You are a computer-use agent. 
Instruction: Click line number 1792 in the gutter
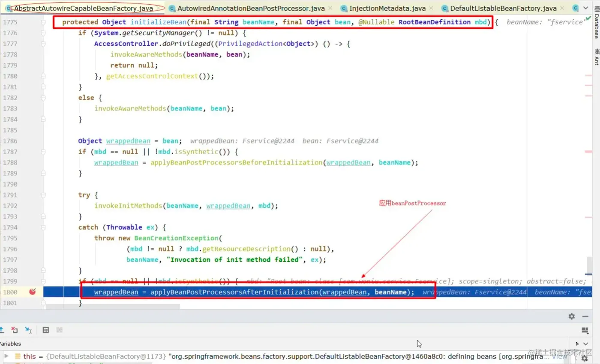coord(10,206)
